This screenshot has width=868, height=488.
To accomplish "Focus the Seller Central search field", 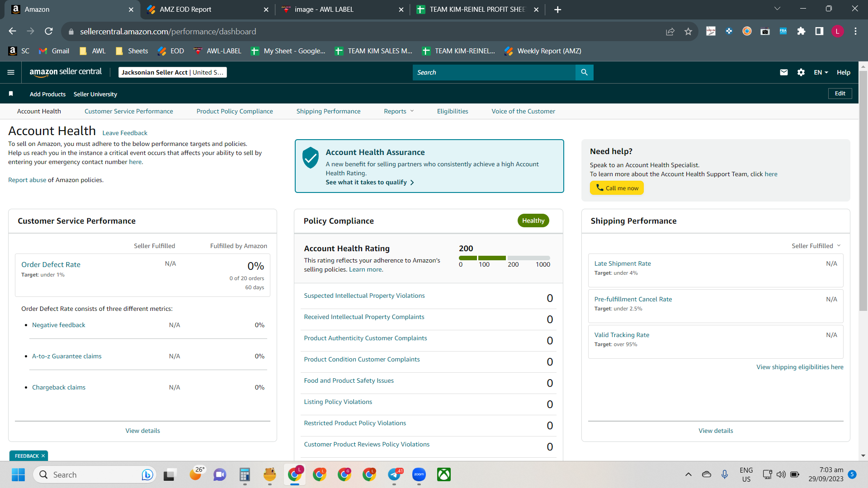I will click(494, 72).
